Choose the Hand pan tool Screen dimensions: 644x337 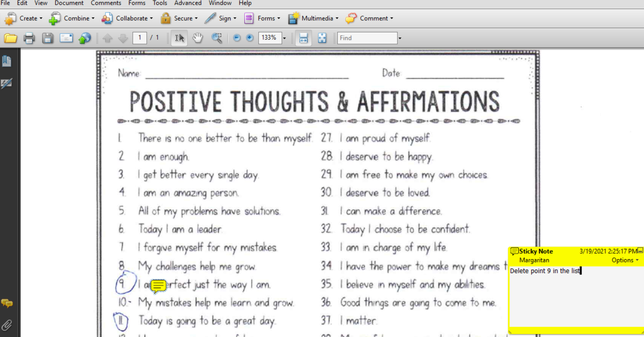click(x=198, y=38)
